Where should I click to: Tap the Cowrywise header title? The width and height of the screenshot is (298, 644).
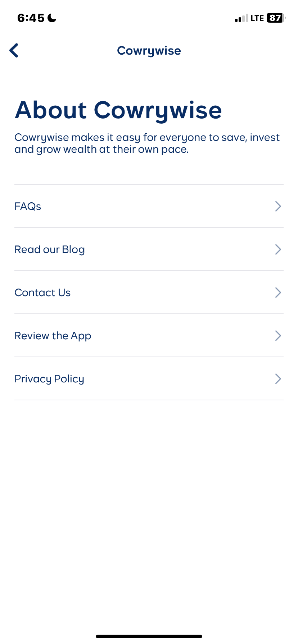pos(149,51)
